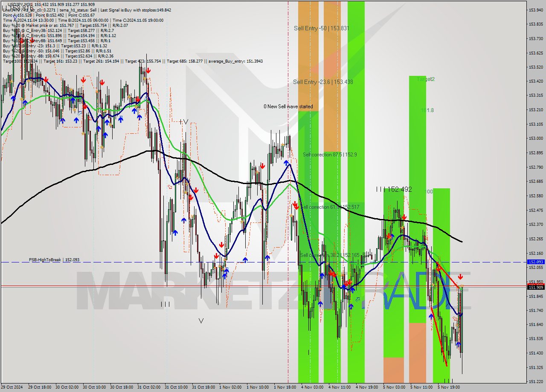This screenshot has width=546, height=392.
Task: Click the 151.325 price axis value
Action: coord(536,367)
